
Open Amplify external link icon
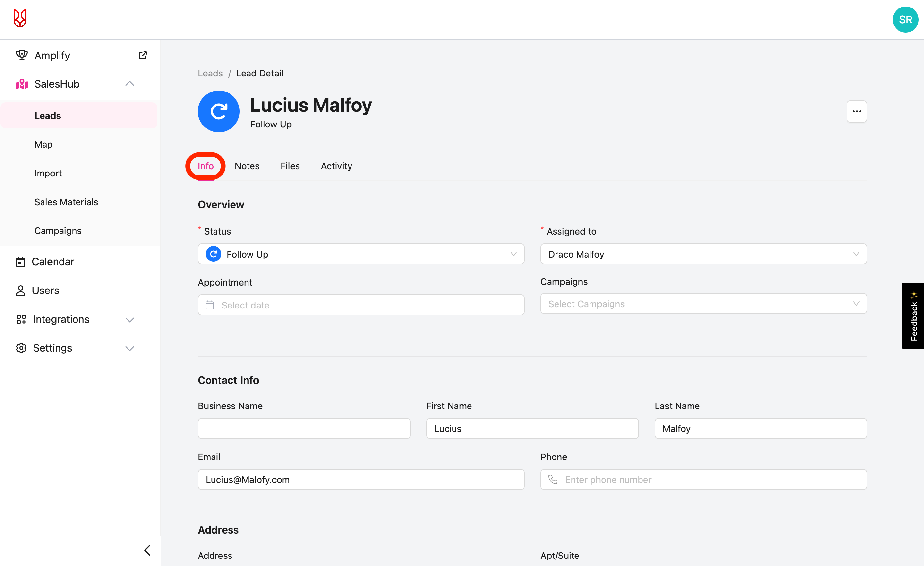[143, 56]
